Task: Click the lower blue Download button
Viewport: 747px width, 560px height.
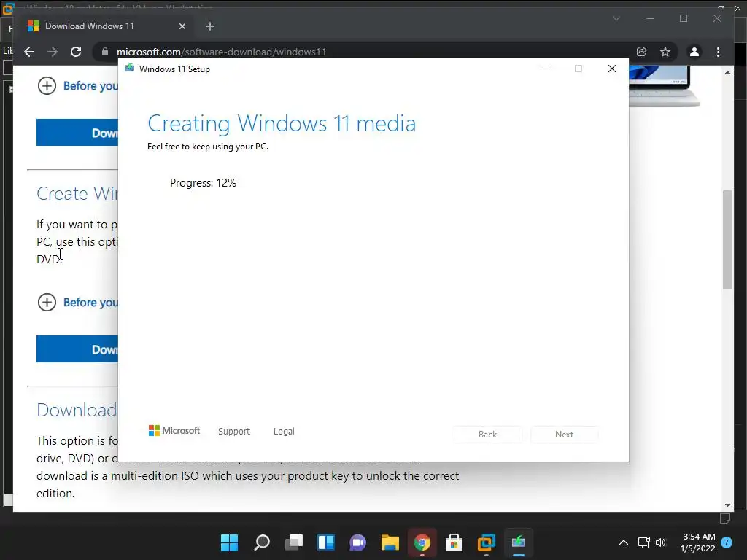Action: 77,349
